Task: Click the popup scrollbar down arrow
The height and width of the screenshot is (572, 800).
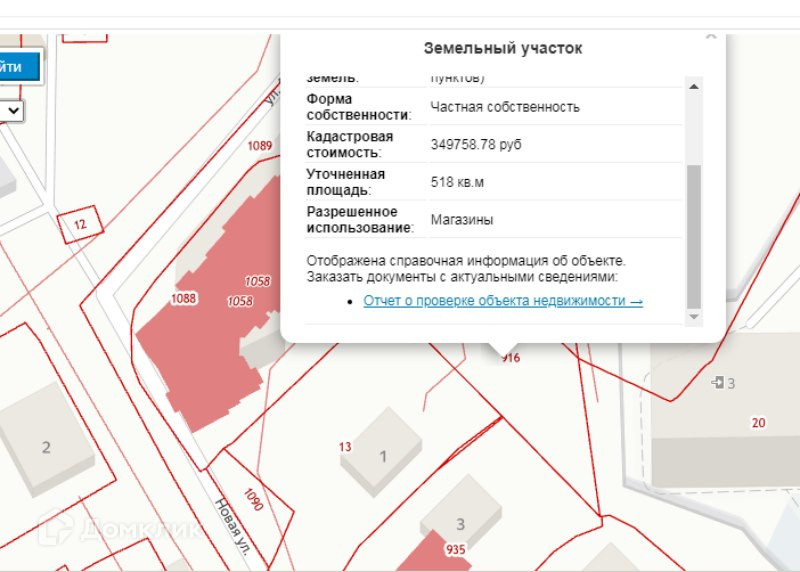Action: click(x=694, y=317)
